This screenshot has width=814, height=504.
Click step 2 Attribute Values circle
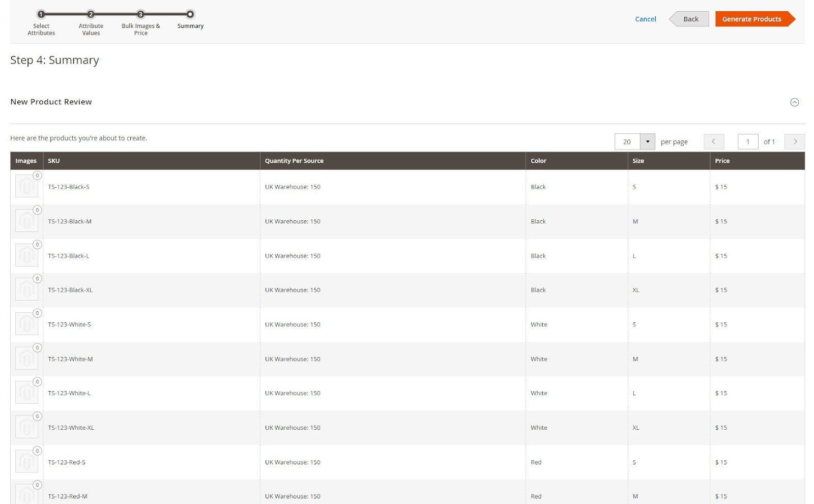coord(91,15)
